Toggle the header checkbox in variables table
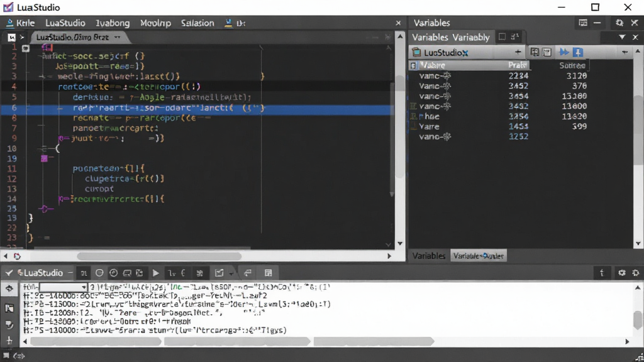 (413, 65)
